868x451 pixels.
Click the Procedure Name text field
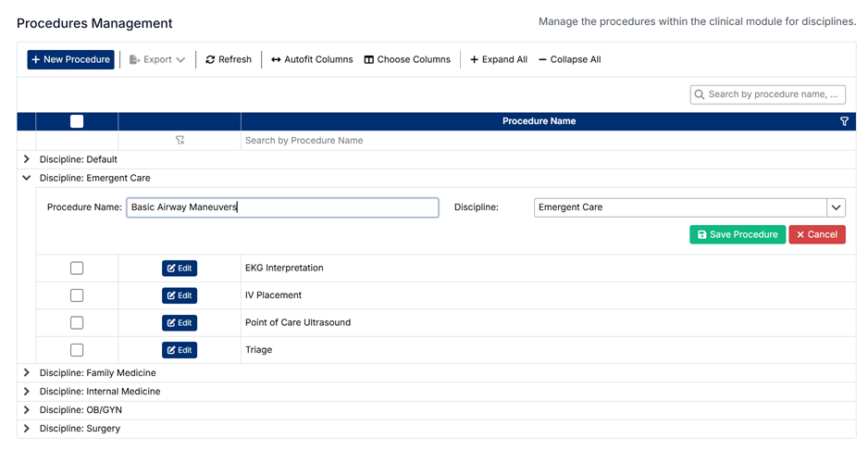(x=282, y=207)
